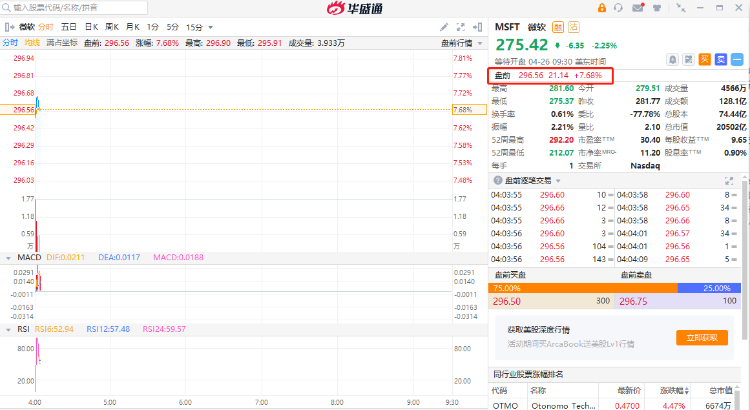The width and height of the screenshot is (750, 410).
Task: Collapse the MACD indicator panel
Action: (8, 258)
